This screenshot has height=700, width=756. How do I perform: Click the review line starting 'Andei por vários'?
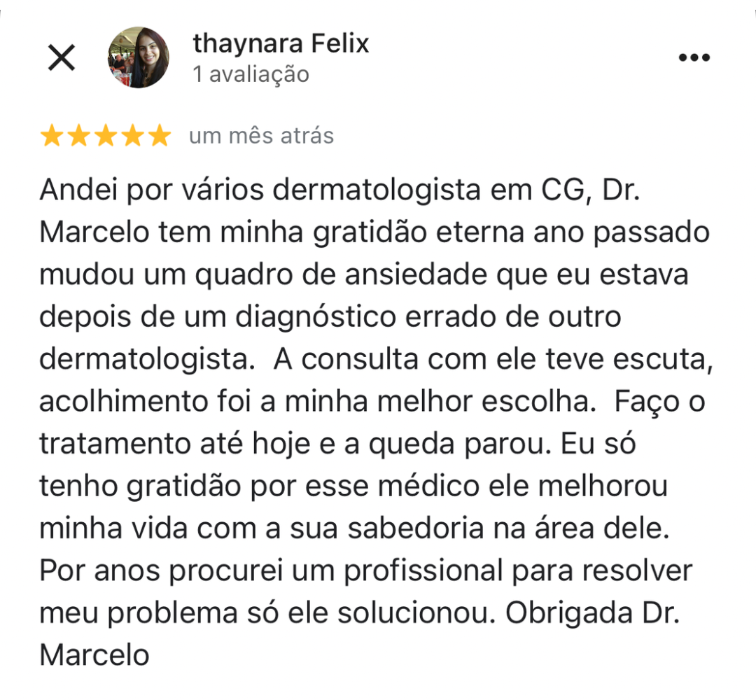pyautogui.click(x=340, y=190)
